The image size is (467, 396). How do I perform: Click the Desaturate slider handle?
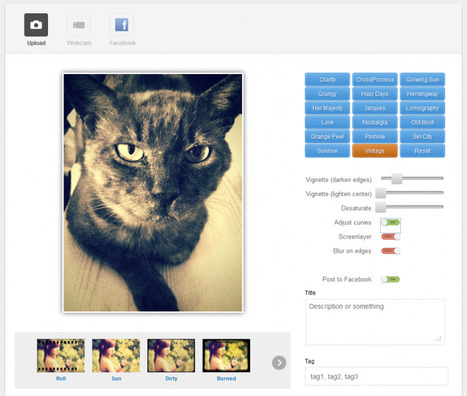tap(381, 207)
